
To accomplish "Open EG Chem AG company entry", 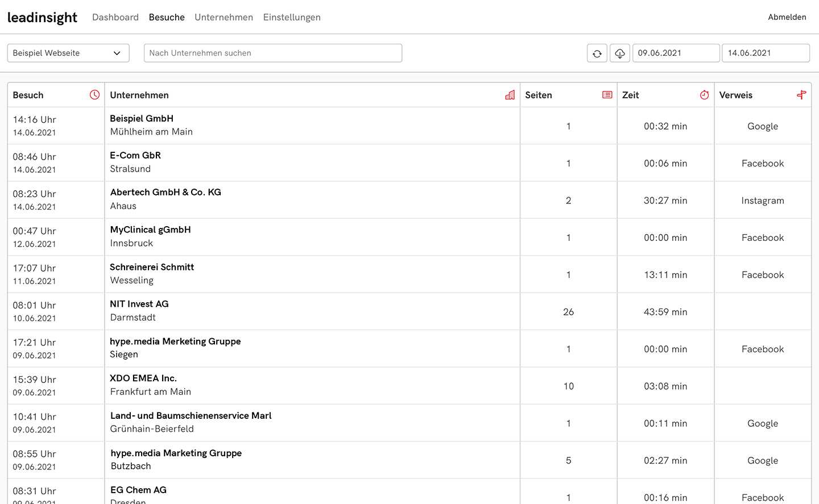I will point(138,490).
